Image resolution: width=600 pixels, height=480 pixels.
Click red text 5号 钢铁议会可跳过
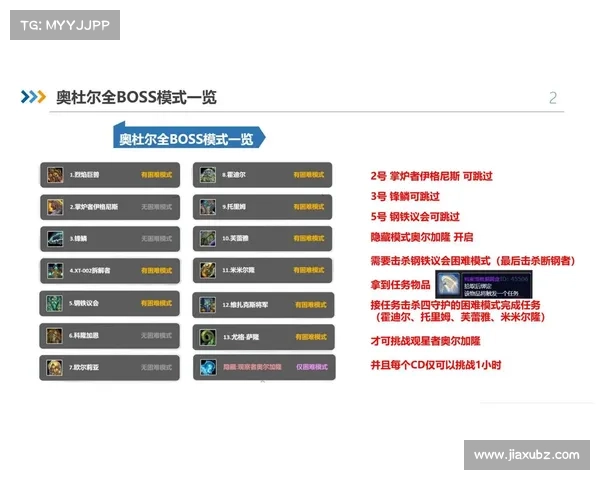point(415,217)
